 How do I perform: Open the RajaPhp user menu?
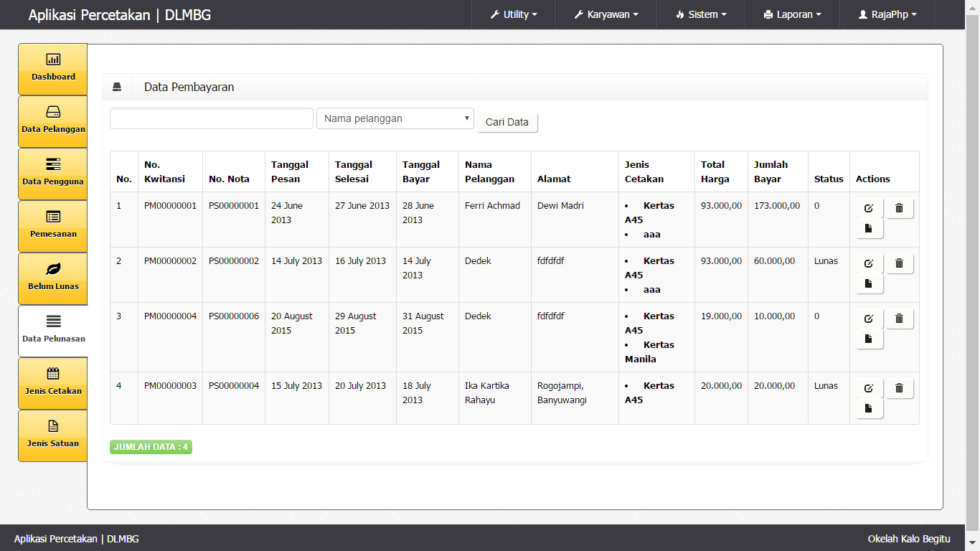[887, 14]
